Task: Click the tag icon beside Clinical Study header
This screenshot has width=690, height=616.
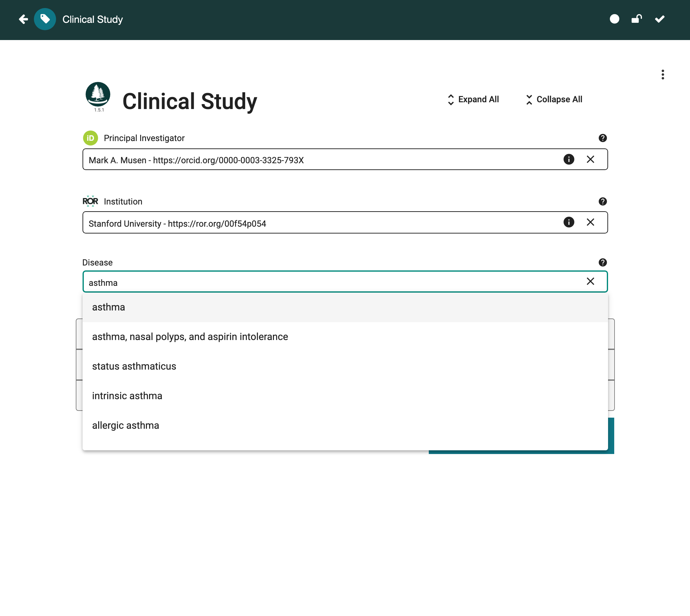Action: click(45, 19)
